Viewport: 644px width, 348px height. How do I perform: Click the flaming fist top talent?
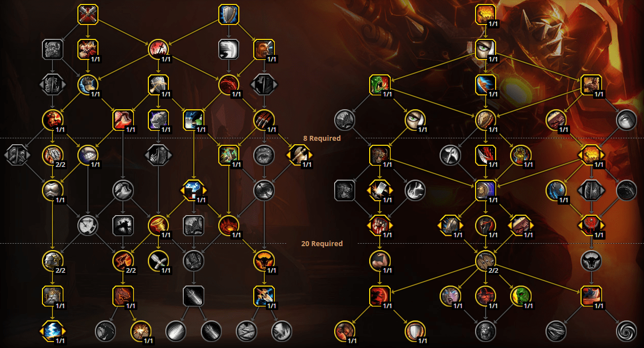coord(485,14)
